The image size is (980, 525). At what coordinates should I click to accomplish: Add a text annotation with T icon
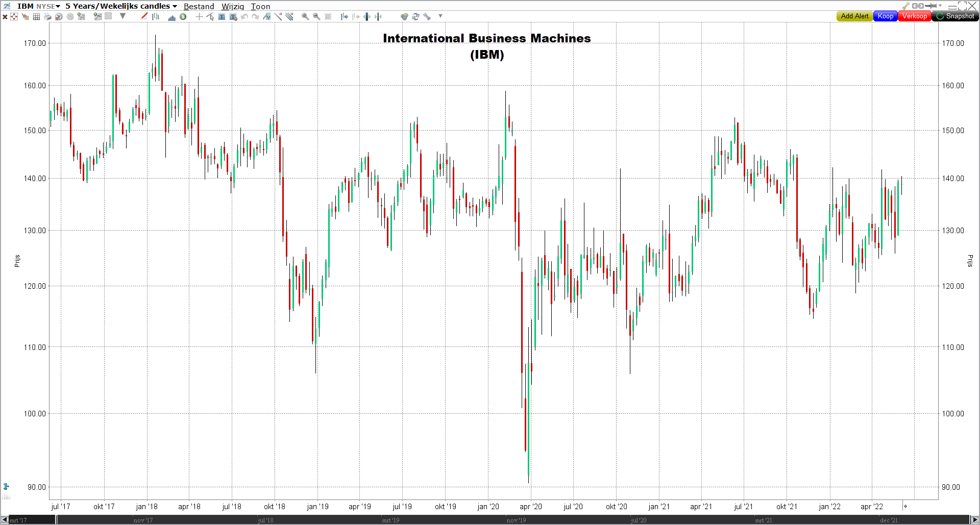tap(222, 17)
